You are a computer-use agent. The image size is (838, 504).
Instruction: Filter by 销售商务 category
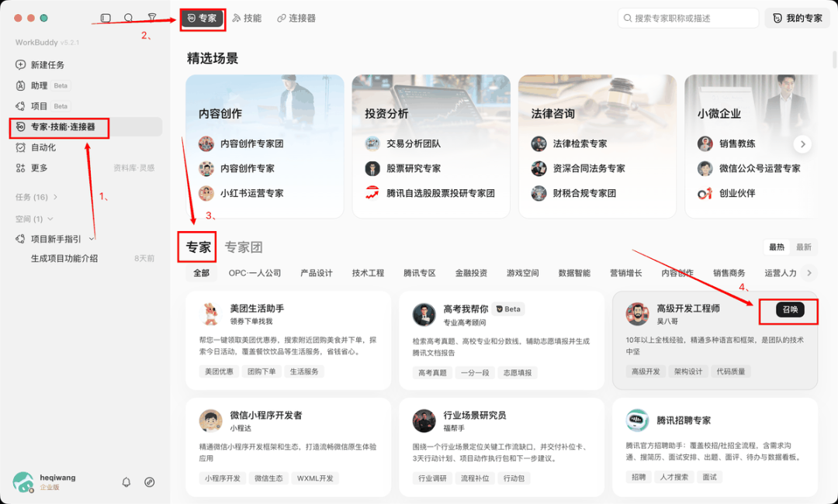[x=729, y=273]
